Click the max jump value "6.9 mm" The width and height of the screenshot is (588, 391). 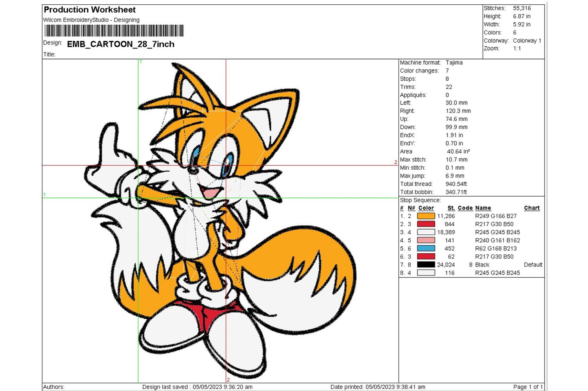coord(455,176)
